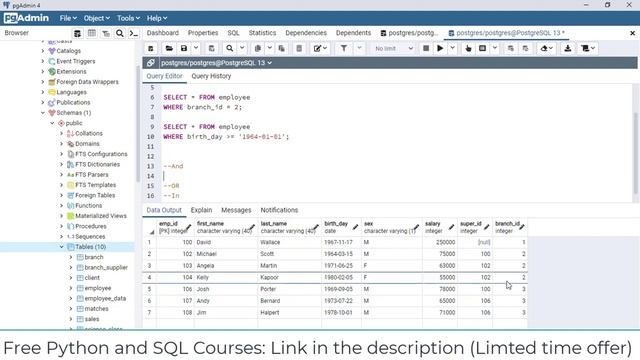
Task: Click the Download results icon
Action: click(x=567, y=48)
